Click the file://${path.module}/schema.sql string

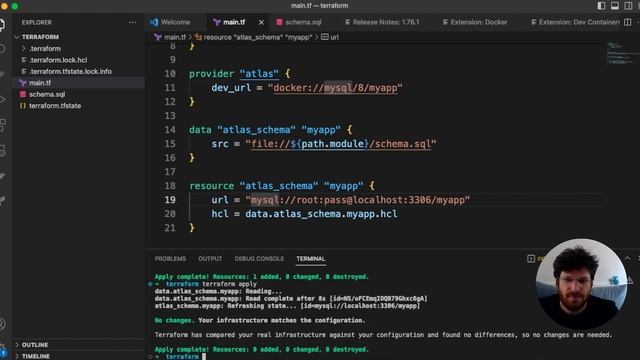[x=341, y=144]
